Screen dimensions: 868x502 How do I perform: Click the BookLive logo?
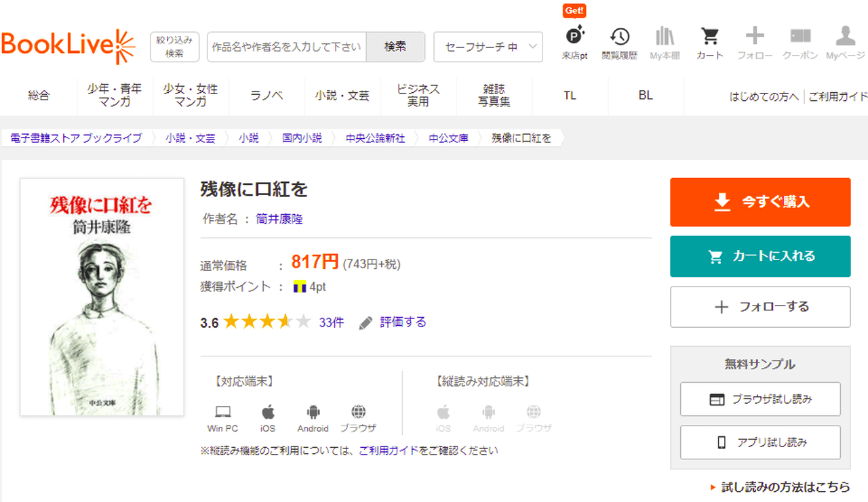(68, 46)
